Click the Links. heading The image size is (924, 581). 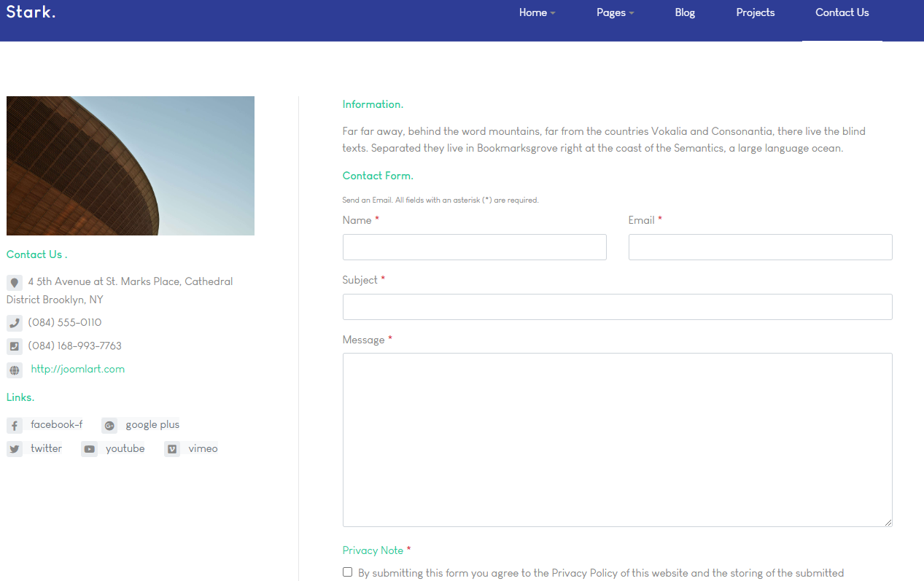(x=20, y=397)
